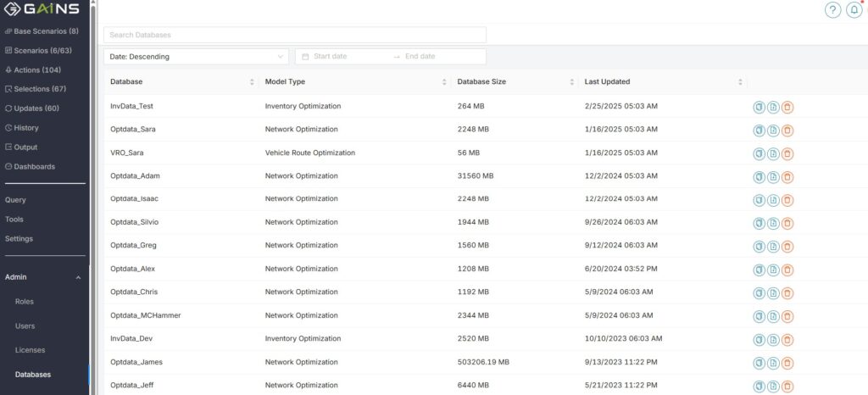Viewport: 868px width, 395px height.
Task: Click the trash icon for Optdata_Sara
Action: click(787, 131)
